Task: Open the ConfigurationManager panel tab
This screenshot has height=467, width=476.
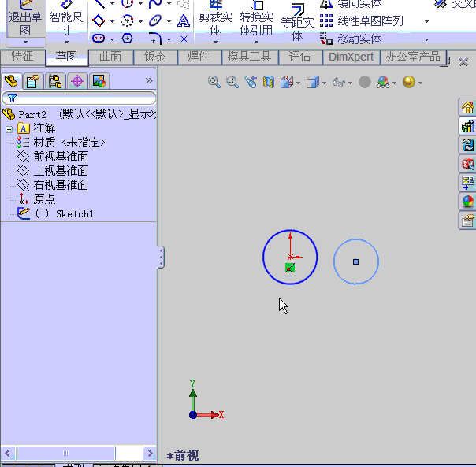Action: coord(55,81)
